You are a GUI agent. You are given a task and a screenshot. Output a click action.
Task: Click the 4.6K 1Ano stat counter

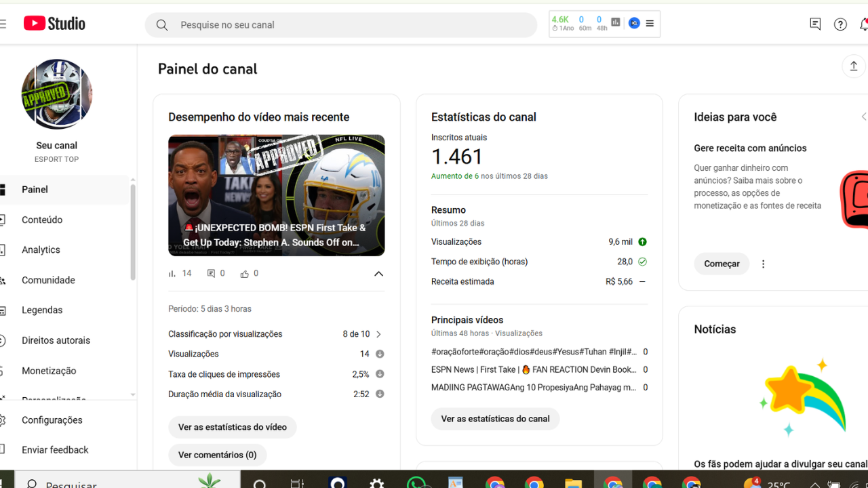562,24
